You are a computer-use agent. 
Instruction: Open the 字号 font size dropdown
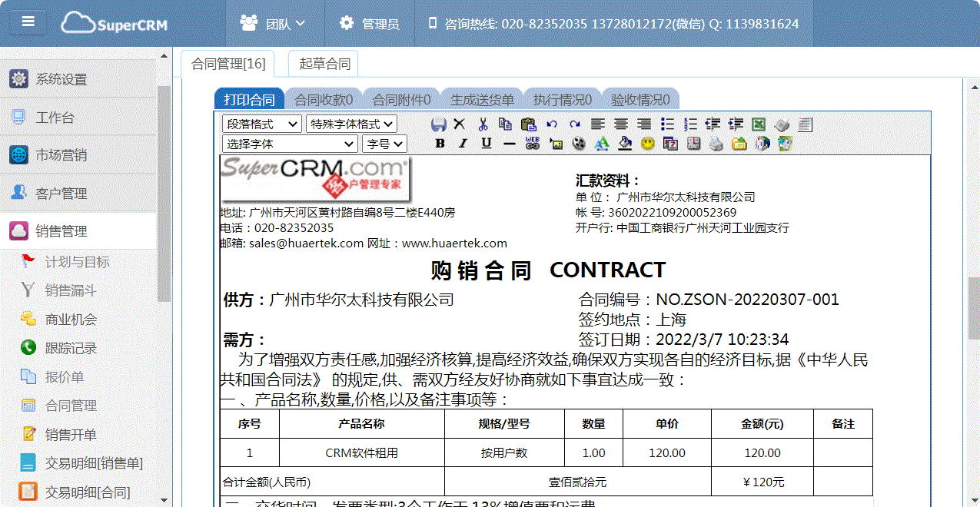[x=385, y=144]
